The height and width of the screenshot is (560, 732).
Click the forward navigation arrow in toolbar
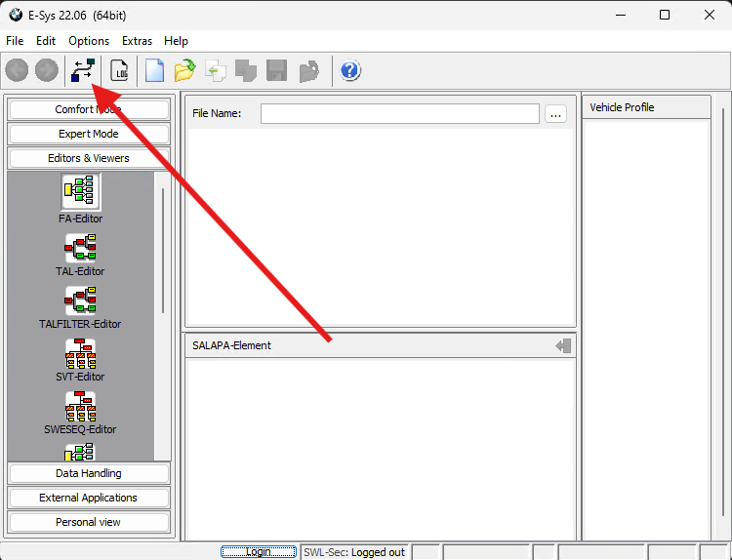(47, 70)
